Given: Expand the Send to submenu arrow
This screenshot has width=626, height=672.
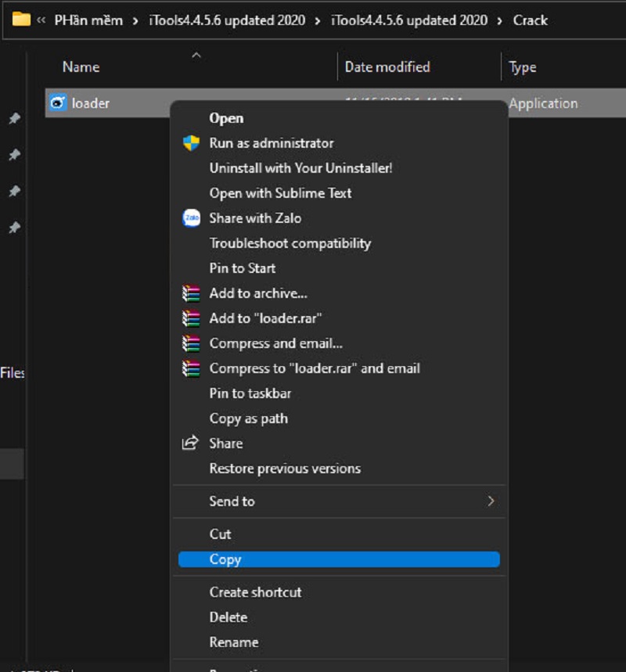Looking at the screenshot, I should pyautogui.click(x=491, y=501).
